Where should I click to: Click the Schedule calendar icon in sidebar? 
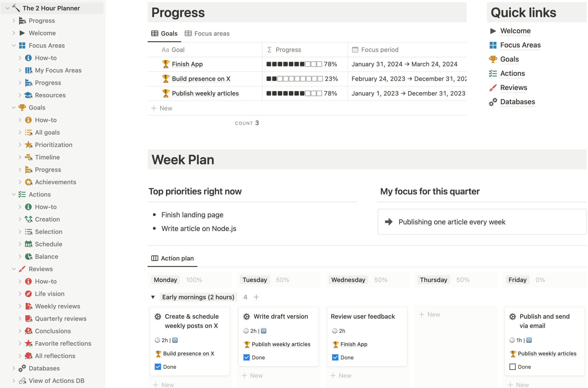(x=28, y=244)
